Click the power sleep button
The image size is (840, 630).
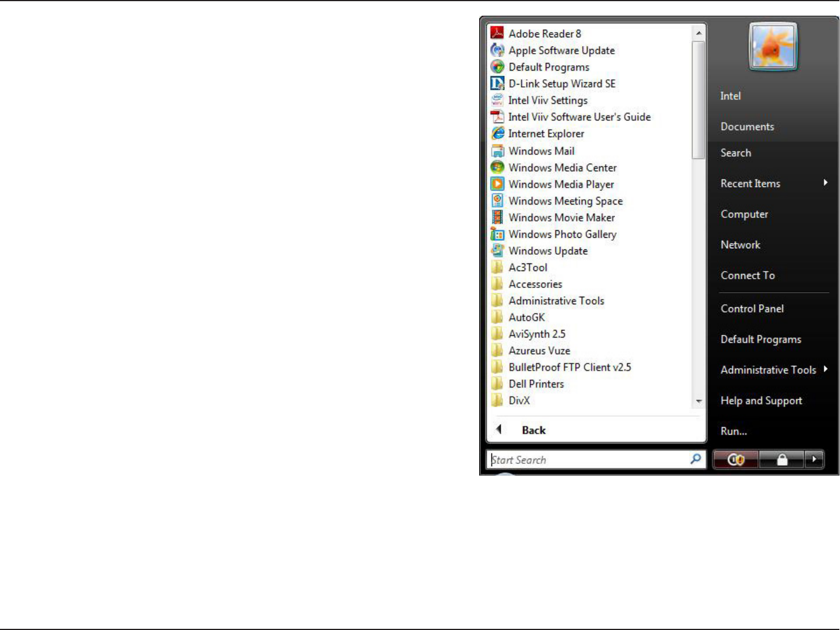click(736, 460)
